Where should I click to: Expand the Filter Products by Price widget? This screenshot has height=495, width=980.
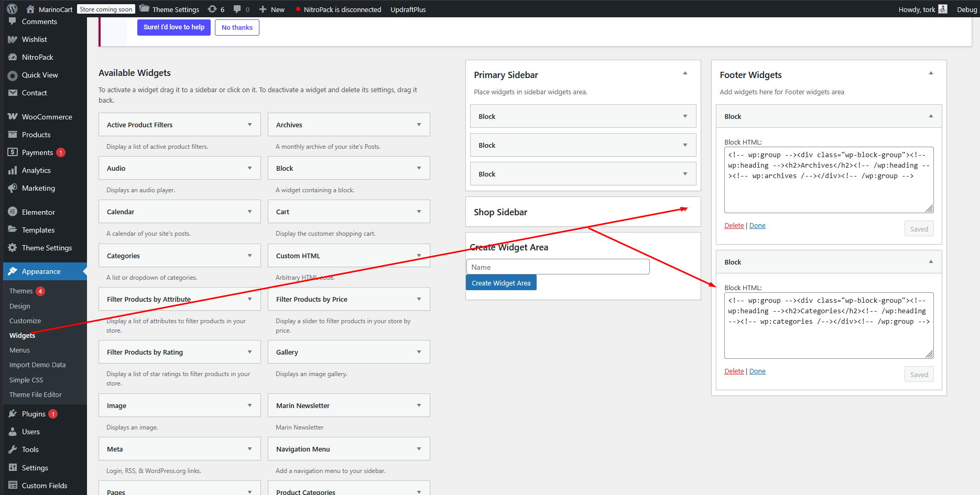click(419, 299)
